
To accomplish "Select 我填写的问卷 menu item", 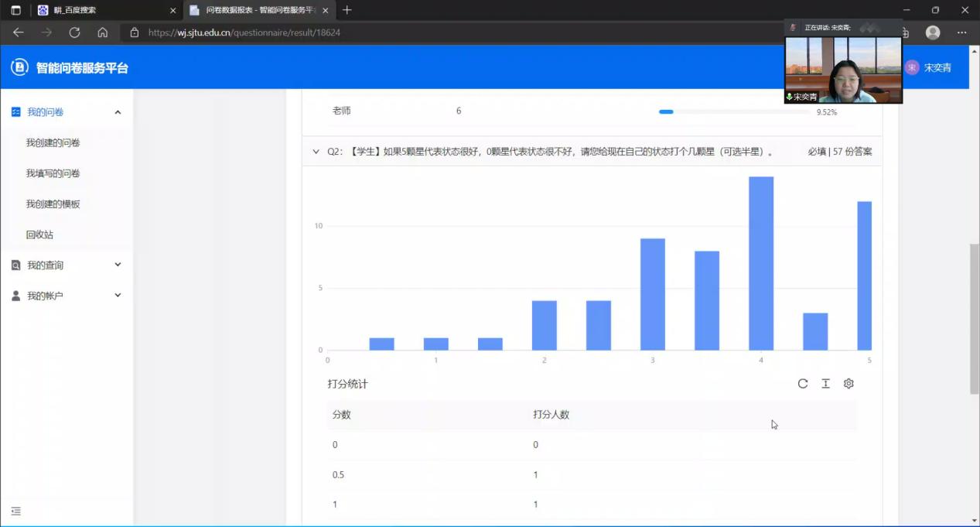I will point(53,173).
